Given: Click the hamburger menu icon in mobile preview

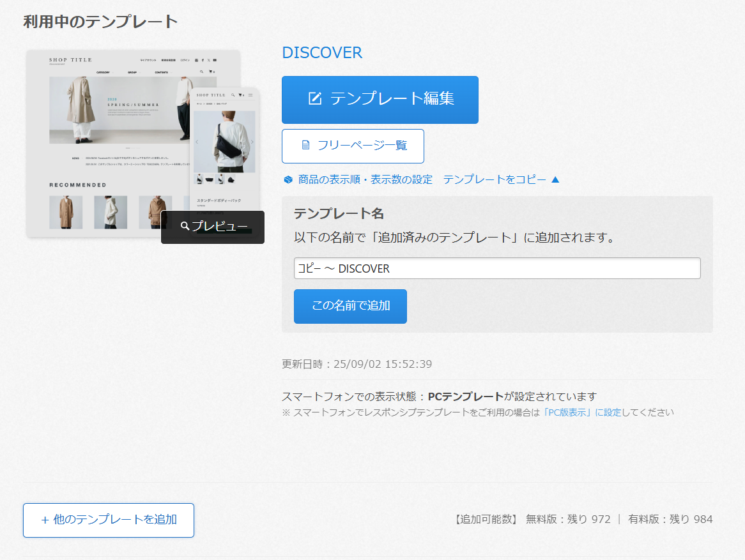Looking at the screenshot, I should (250, 95).
